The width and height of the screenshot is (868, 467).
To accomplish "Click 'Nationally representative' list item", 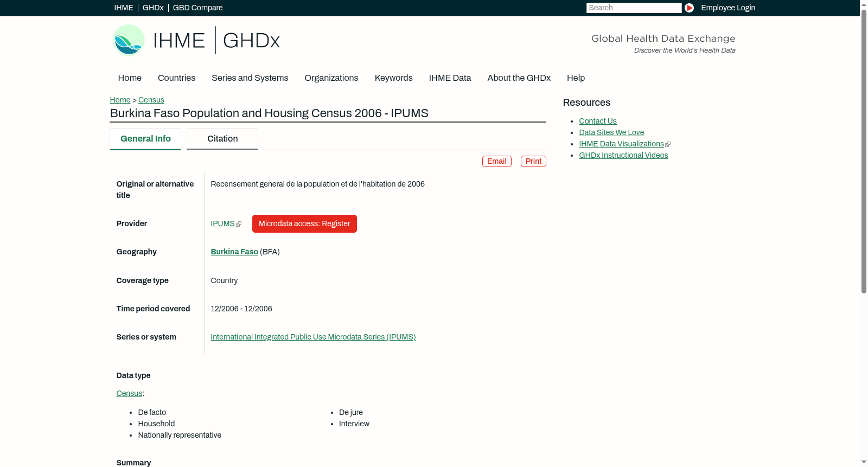I will tap(180, 435).
